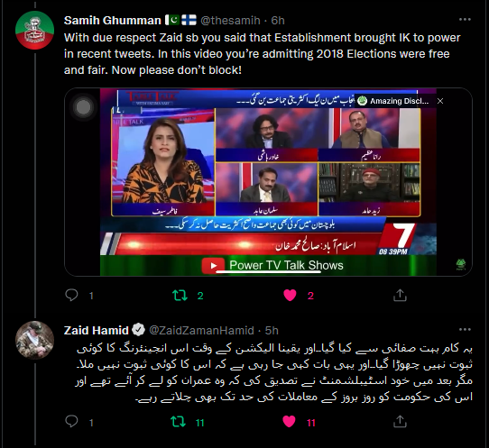This screenshot has height=448, width=489.
Task: Undo retweet on Zaid Hamid's tweet
Action: (179, 422)
